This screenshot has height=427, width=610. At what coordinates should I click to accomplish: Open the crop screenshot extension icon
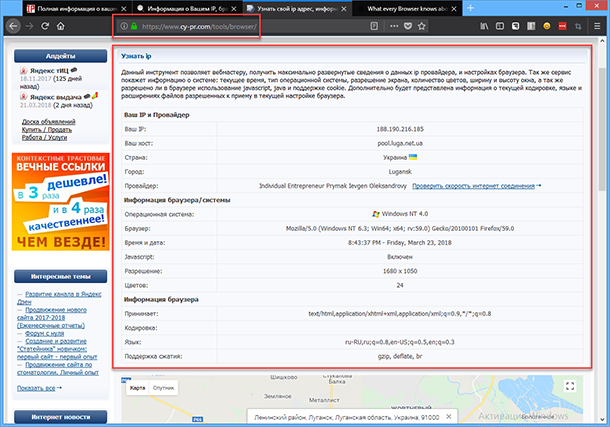tap(578, 26)
